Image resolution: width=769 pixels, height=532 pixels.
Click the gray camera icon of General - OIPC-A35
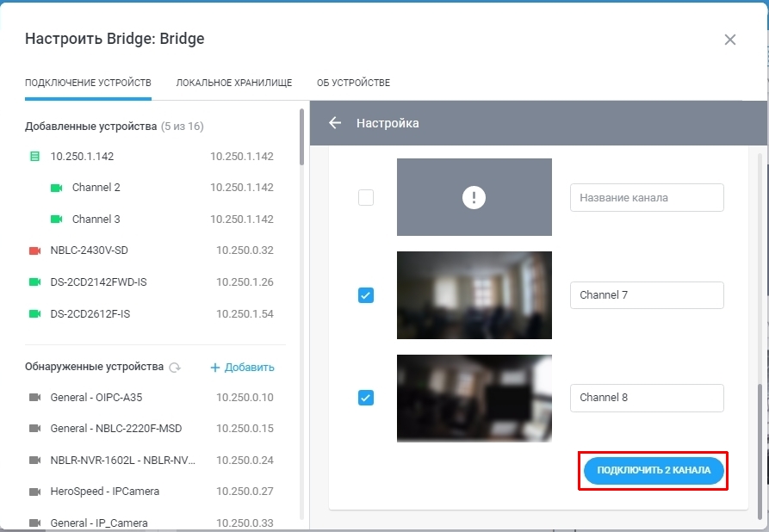click(34, 397)
